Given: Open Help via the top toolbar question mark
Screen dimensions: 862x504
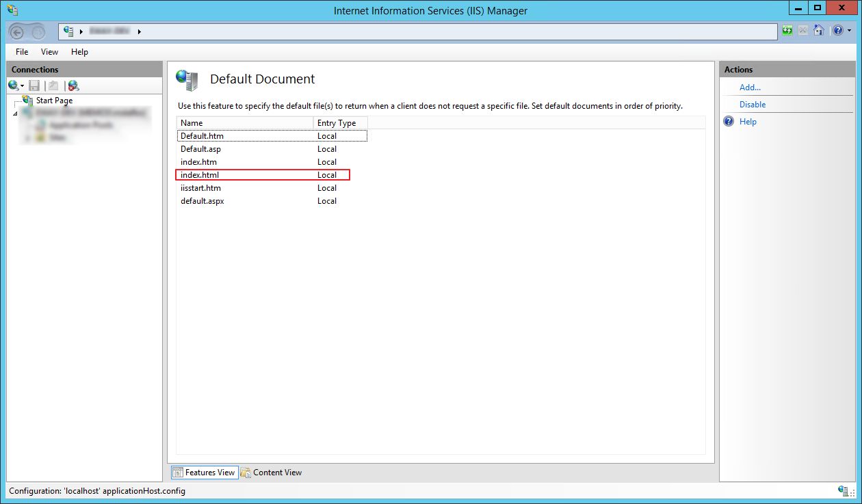Looking at the screenshot, I should (838, 31).
